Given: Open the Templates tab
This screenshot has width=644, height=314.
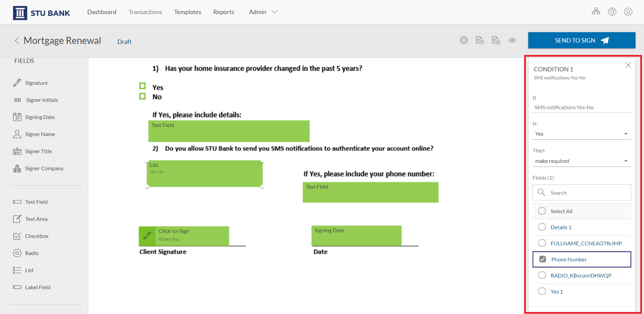Looking at the screenshot, I should tap(188, 12).
